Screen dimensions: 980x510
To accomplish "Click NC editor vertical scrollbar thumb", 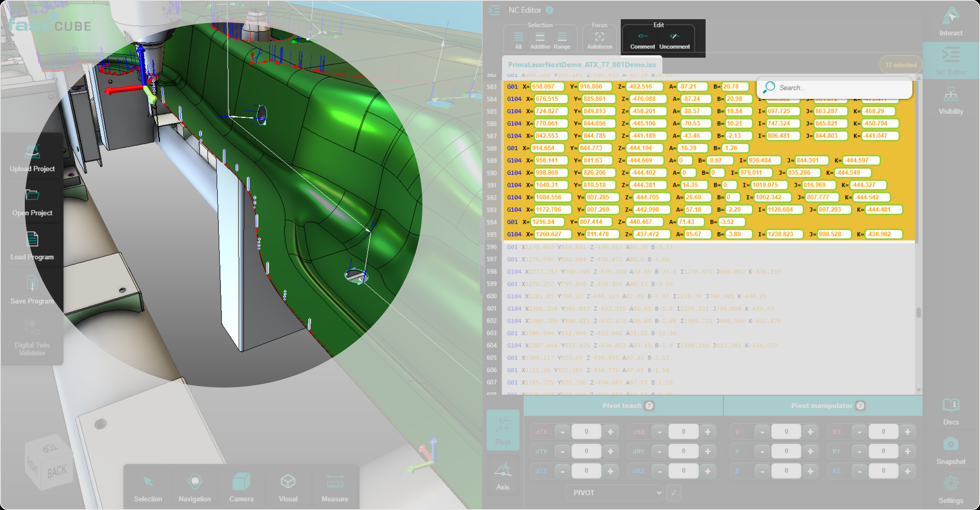I will point(918,313).
